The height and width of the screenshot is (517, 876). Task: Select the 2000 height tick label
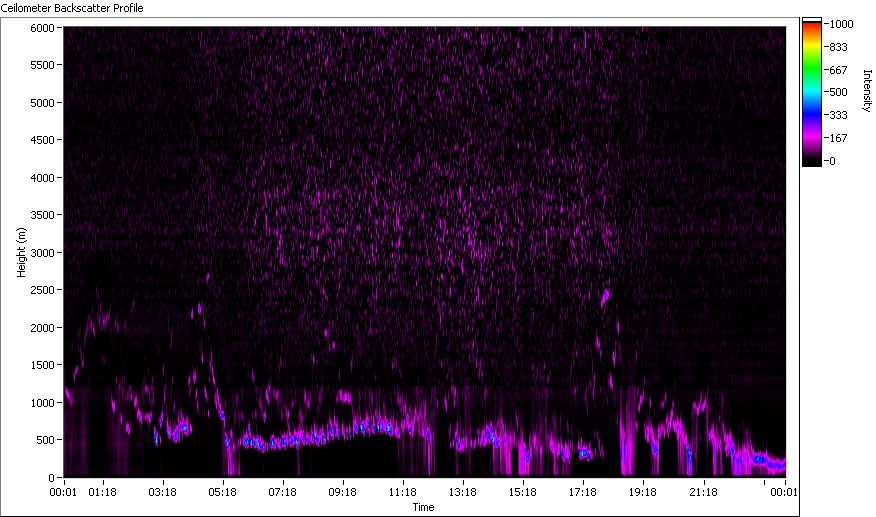42,328
